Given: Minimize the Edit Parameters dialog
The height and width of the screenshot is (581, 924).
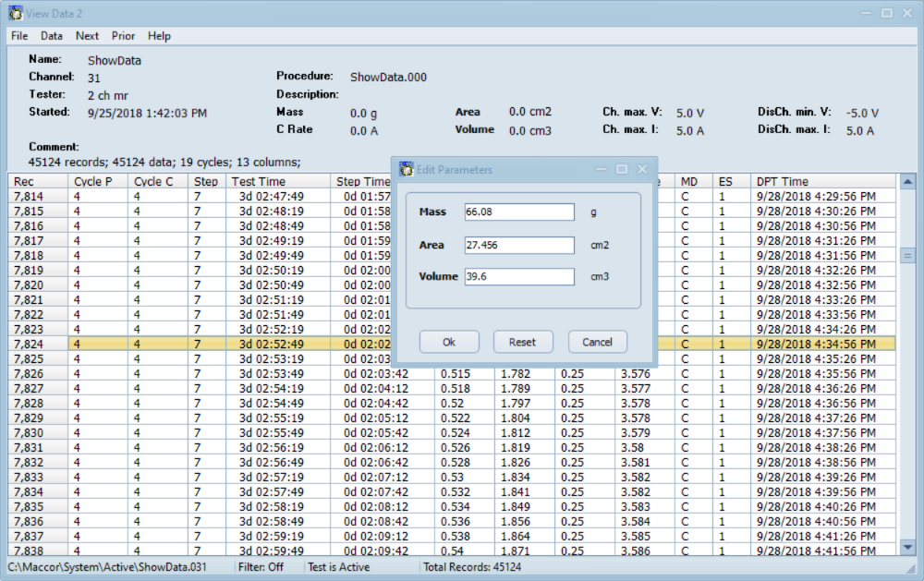Looking at the screenshot, I should point(602,170).
